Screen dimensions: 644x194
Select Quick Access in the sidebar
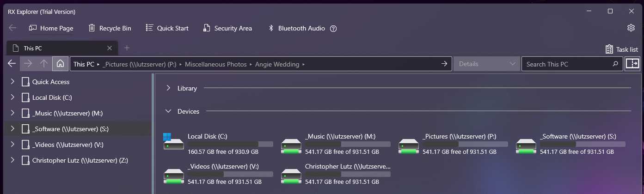51,82
